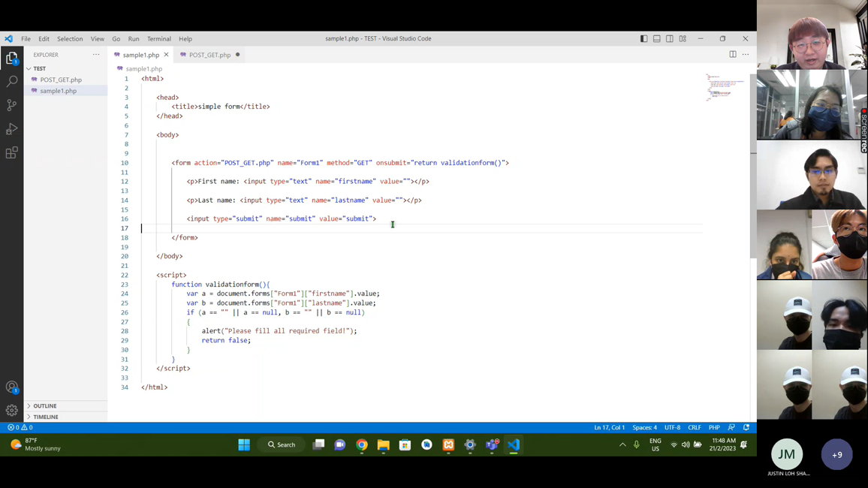This screenshot has height=488, width=868.
Task: Open Visual Studio Code taskbar icon
Action: 513,445
